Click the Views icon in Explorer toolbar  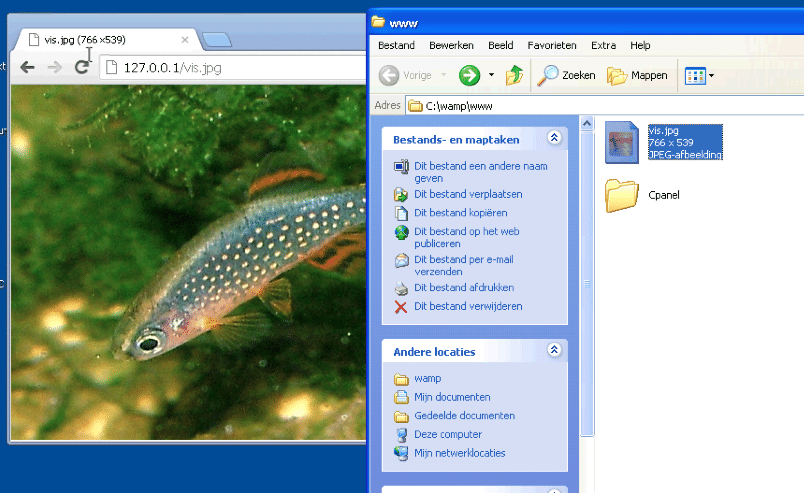[694, 75]
